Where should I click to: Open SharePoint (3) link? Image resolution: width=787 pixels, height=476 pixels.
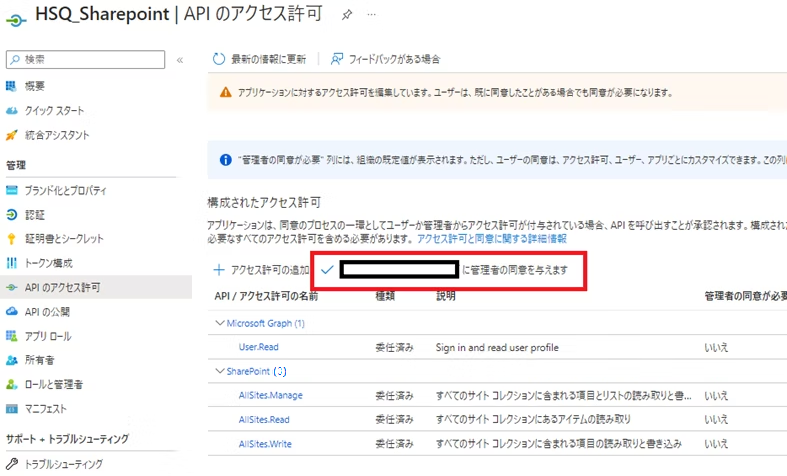coord(256,372)
